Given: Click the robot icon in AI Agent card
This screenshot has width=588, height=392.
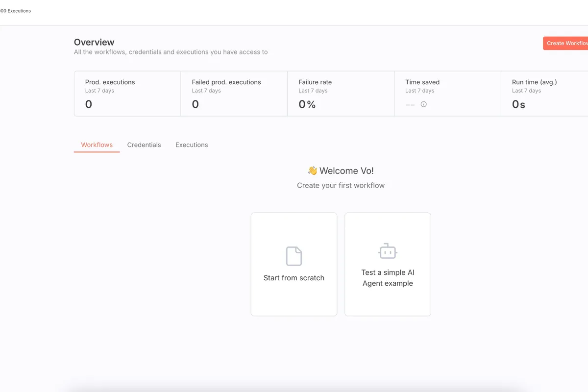Looking at the screenshot, I should click(388, 251).
